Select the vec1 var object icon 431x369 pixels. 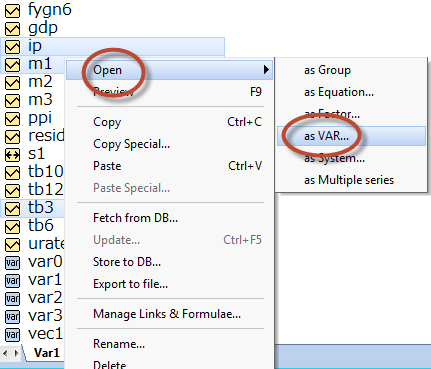pyautogui.click(x=12, y=335)
